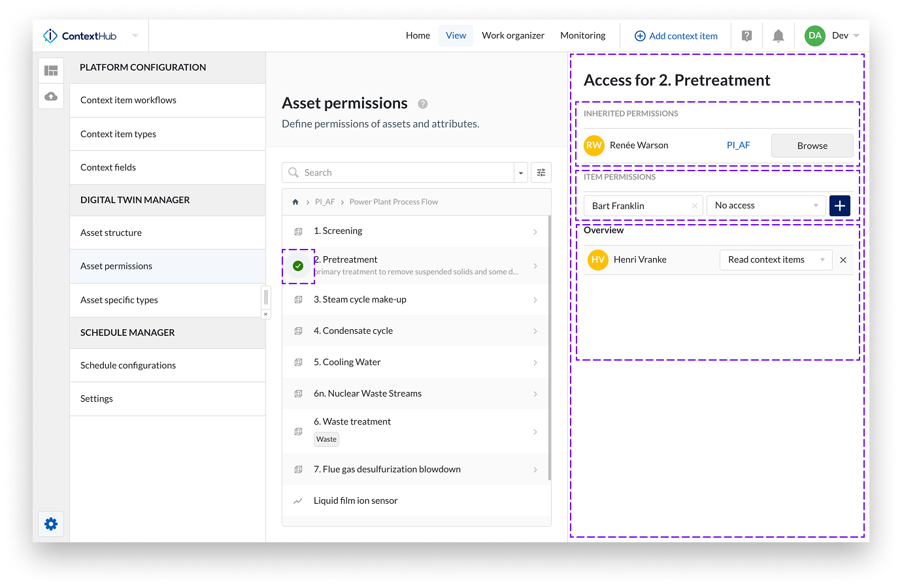Click the Add context item link
Image resolution: width=902 pixels, height=588 pixels.
pos(676,36)
